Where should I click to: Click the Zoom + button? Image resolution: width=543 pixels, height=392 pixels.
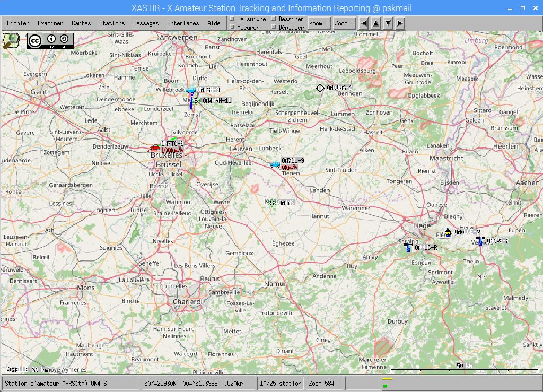(319, 23)
